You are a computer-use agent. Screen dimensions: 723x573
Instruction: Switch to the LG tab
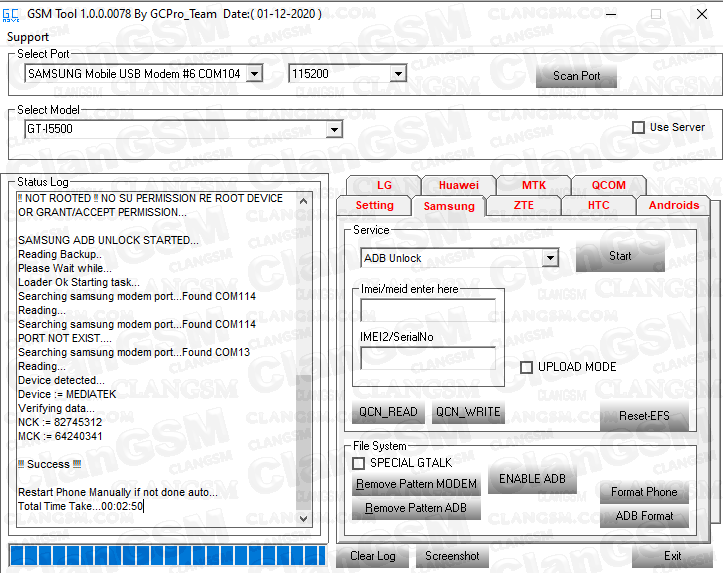[384, 185]
